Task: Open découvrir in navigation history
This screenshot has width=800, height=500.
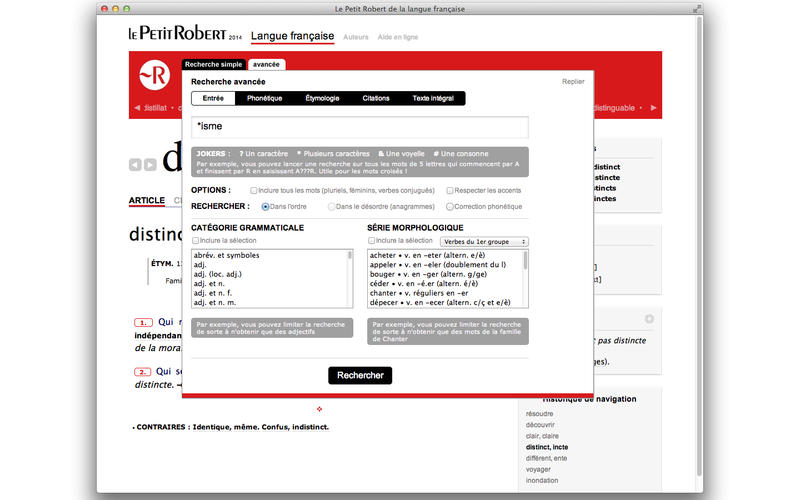Action: point(540,425)
